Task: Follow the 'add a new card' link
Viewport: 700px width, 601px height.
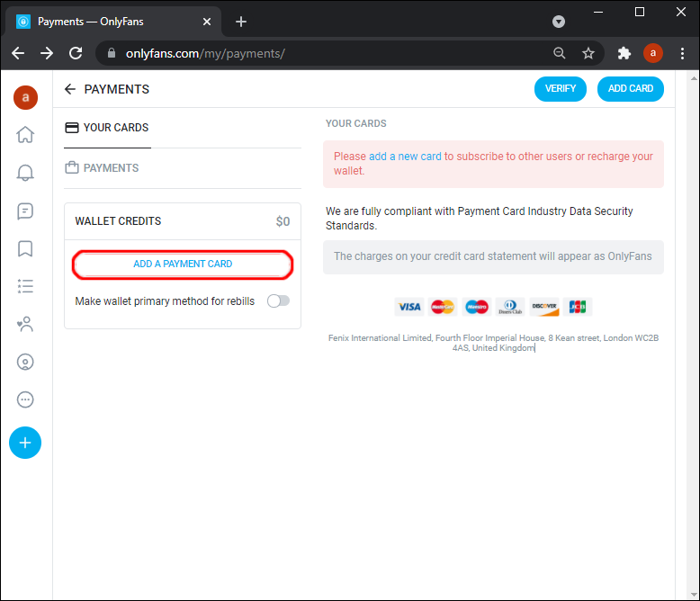Action: click(x=405, y=157)
